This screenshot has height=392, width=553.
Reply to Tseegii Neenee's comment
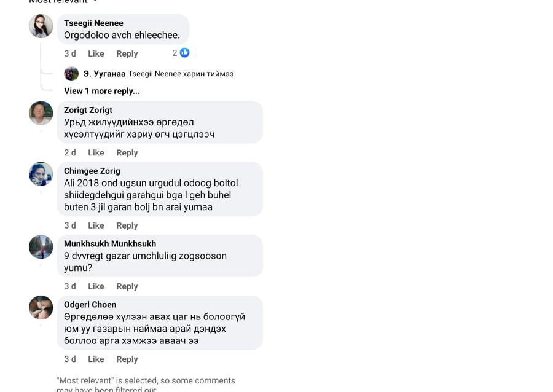127,53
